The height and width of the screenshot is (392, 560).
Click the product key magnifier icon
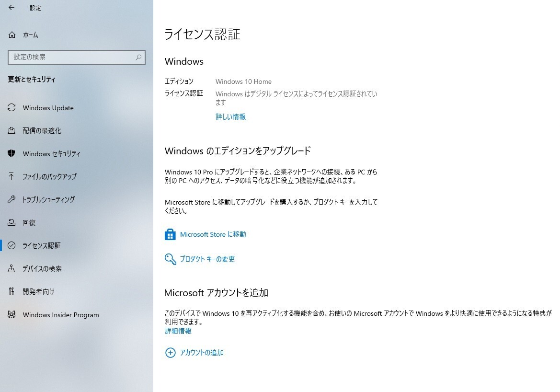[171, 259]
